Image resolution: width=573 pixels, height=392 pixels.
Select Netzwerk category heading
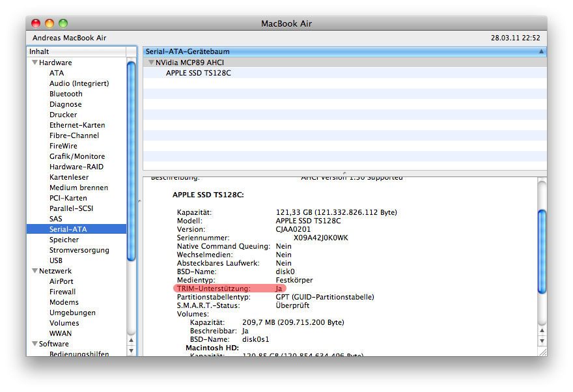[x=55, y=271]
